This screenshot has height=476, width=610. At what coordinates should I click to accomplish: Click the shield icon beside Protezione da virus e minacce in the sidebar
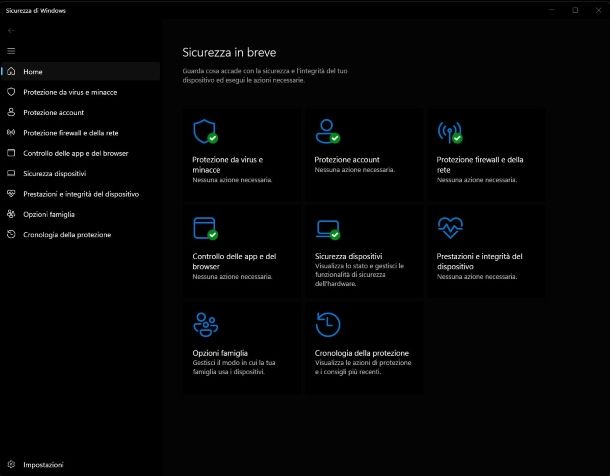pos(11,92)
